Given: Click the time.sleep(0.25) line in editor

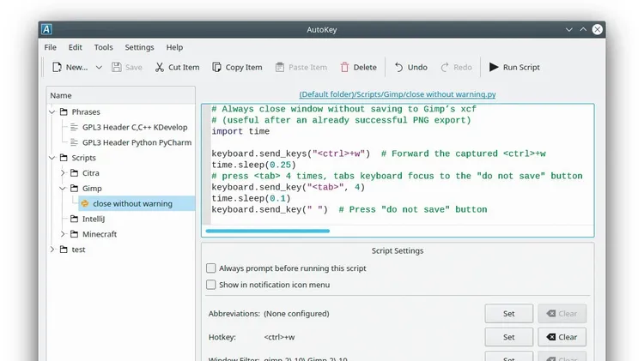Looking at the screenshot, I should 253,165.
